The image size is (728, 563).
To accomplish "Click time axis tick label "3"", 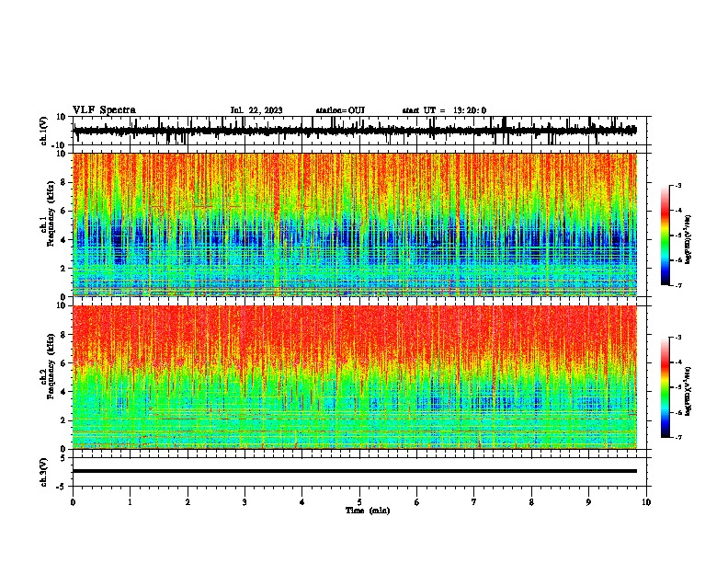I will tap(245, 502).
